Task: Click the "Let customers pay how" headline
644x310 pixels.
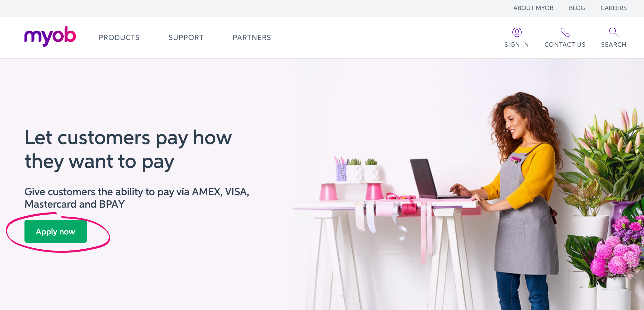Action: [128, 138]
